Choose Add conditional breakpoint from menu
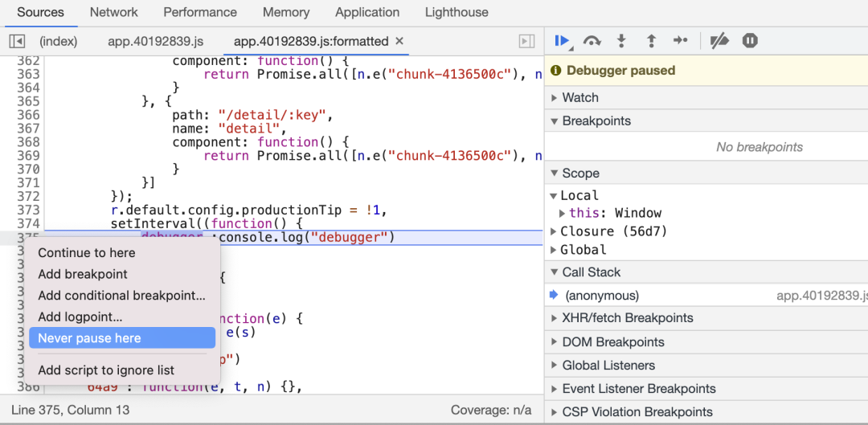Screen dimensions: 868x425 coord(121,296)
